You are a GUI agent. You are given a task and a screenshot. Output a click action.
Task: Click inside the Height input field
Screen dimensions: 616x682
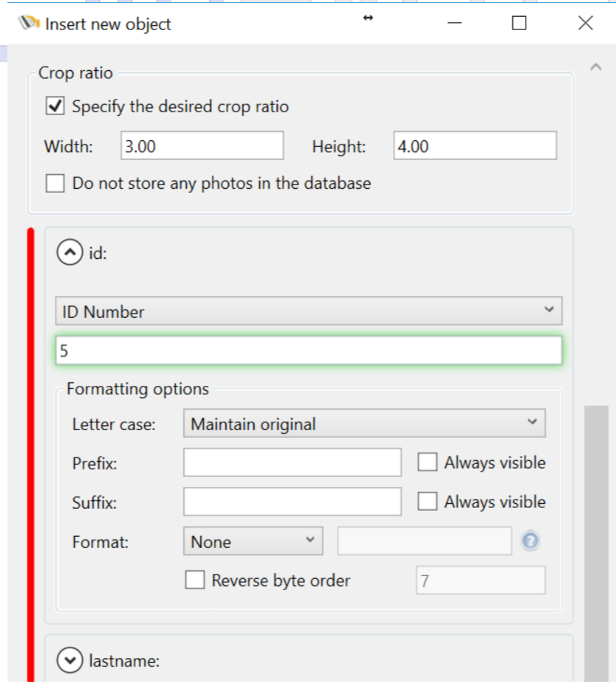pos(474,145)
